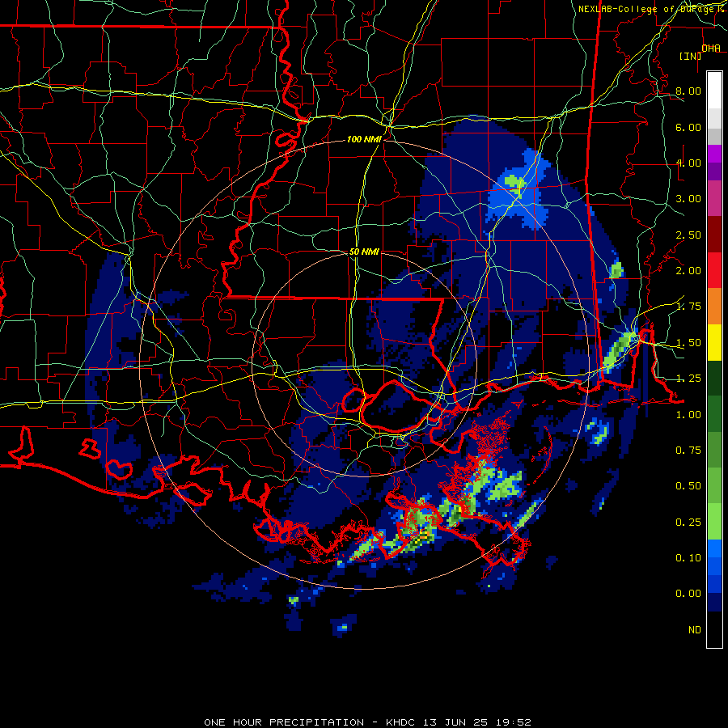
Task: Select the orange legend color block
Action: click(x=714, y=306)
